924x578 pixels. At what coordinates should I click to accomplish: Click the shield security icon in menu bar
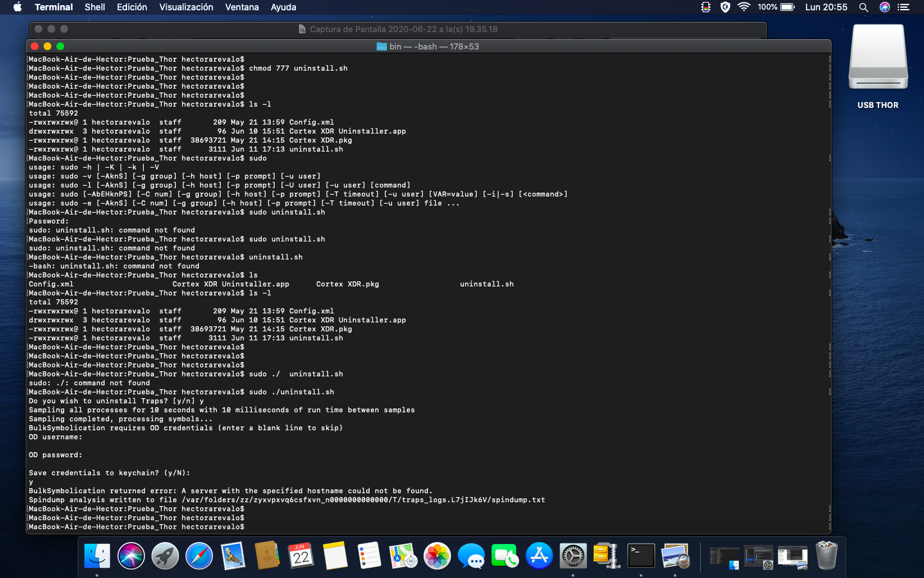point(725,7)
